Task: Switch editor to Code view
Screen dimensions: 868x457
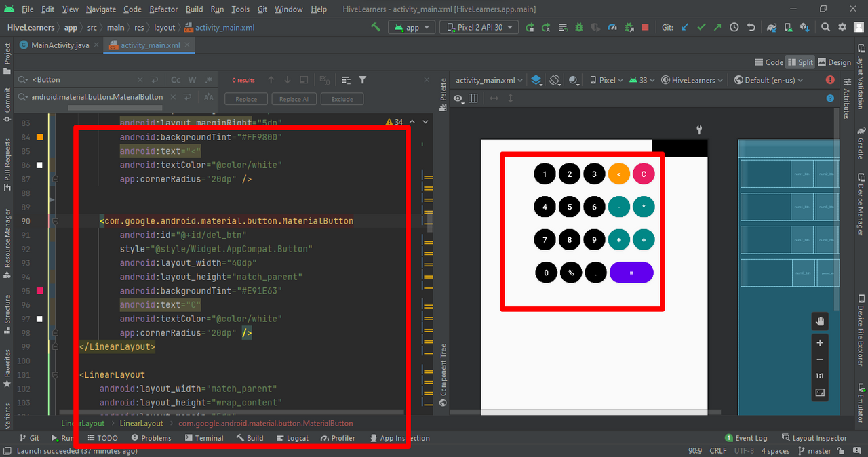Action: pyautogui.click(x=769, y=62)
